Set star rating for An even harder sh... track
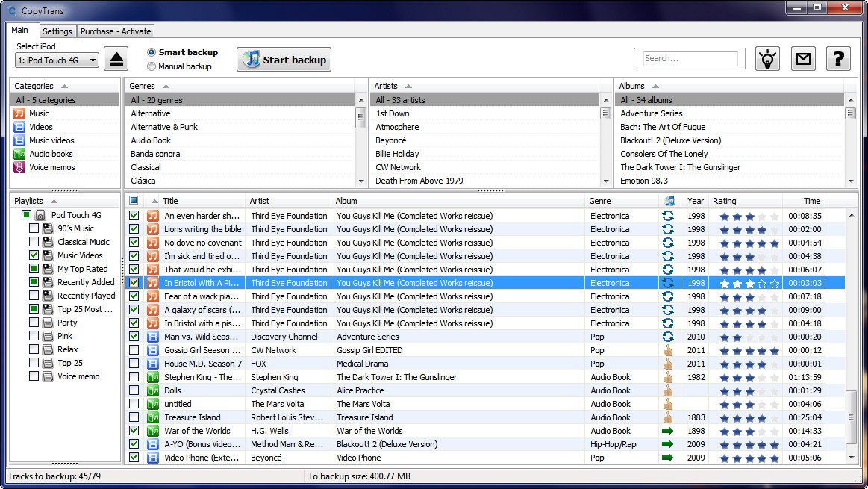The image size is (868, 489). click(x=749, y=217)
